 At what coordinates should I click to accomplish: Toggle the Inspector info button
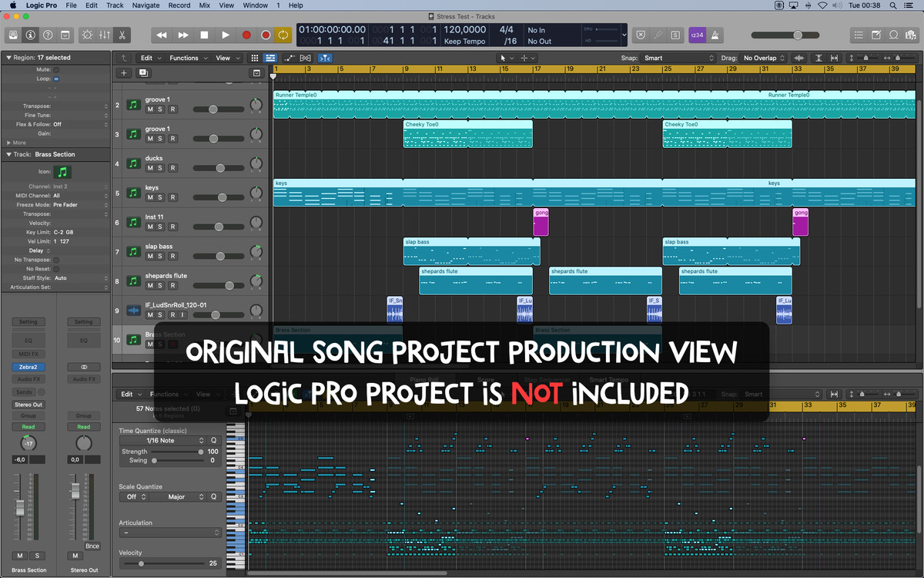[x=30, y=35]
